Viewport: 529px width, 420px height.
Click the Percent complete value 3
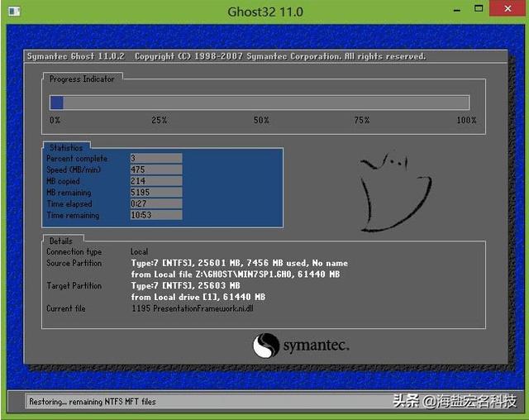tap(156, 158)
